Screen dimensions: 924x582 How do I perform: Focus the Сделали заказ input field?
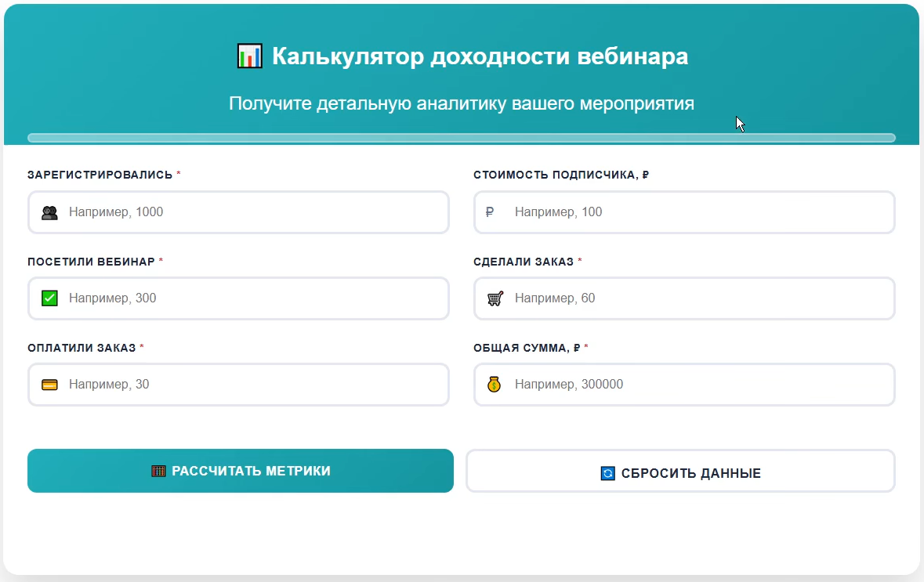click(x=684, y=298)
